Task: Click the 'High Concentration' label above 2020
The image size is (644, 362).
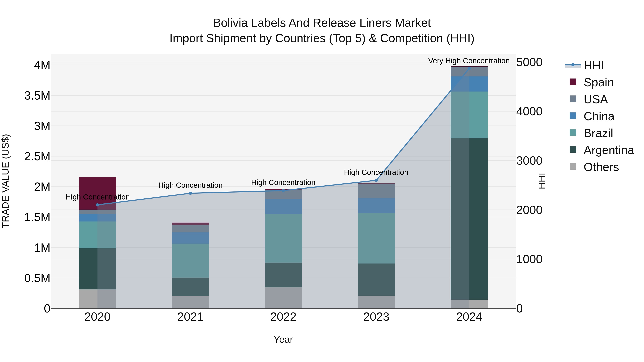Action: pos(97,197)
